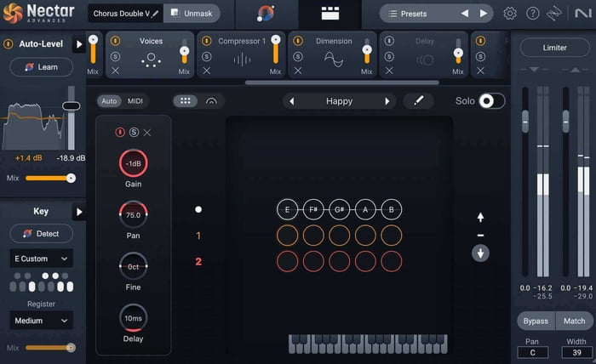Move voice down with the down arrow

tap(480, 253)
